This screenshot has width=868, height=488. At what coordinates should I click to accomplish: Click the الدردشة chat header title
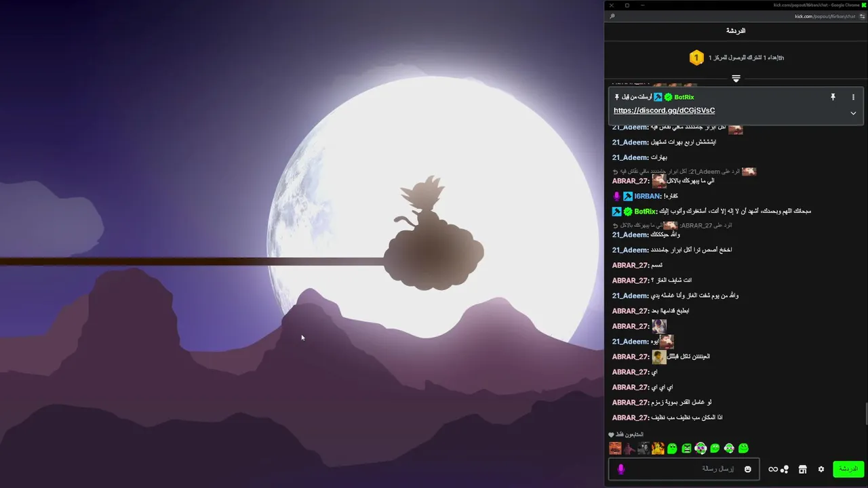(x=736, y=31)
